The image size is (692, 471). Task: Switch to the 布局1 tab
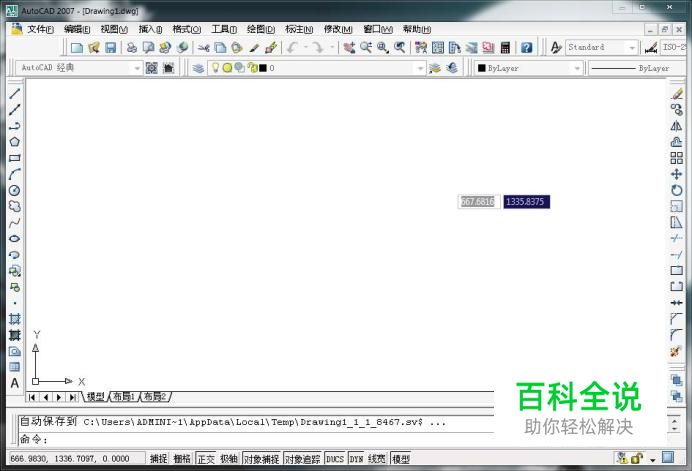tap(124, 396)
